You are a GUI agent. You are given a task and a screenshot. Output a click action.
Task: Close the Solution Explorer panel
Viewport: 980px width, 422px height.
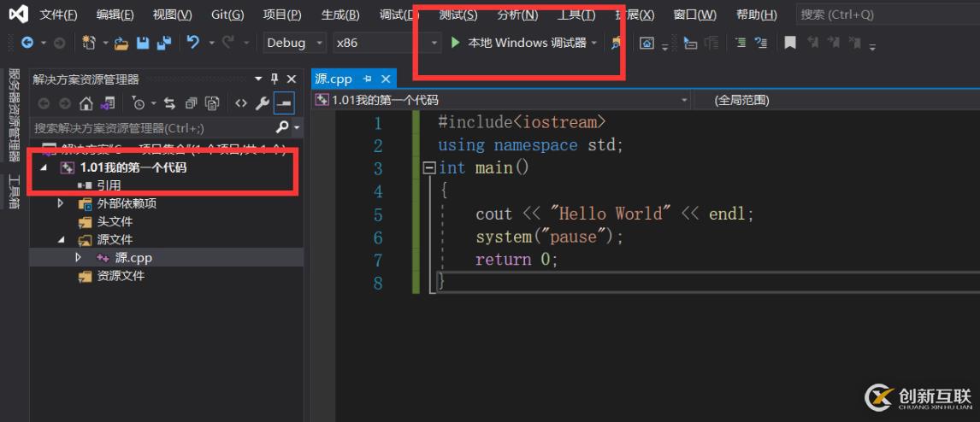[x=292, y=79]
